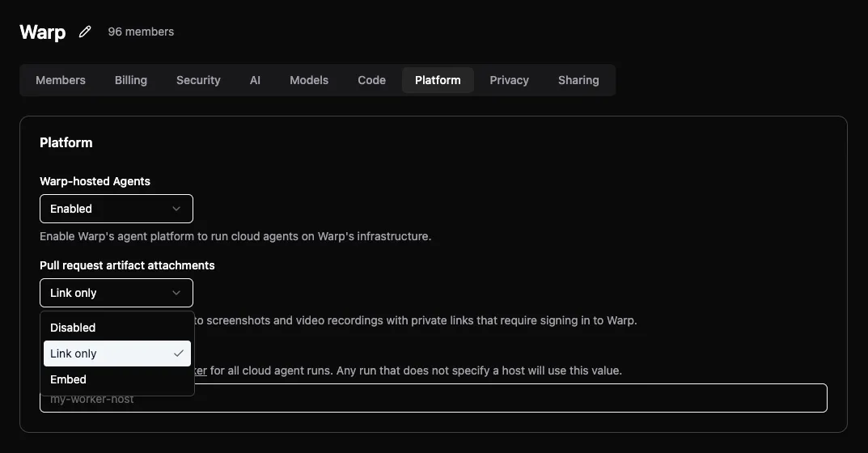Click the Platform section heading

pos(66,143)
